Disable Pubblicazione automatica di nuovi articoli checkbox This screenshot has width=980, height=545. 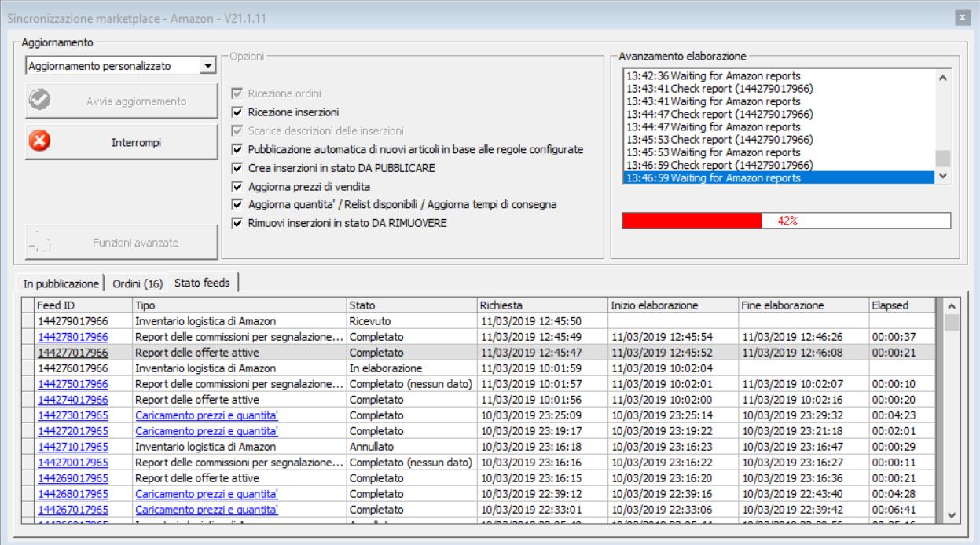[x=237, y=149]
